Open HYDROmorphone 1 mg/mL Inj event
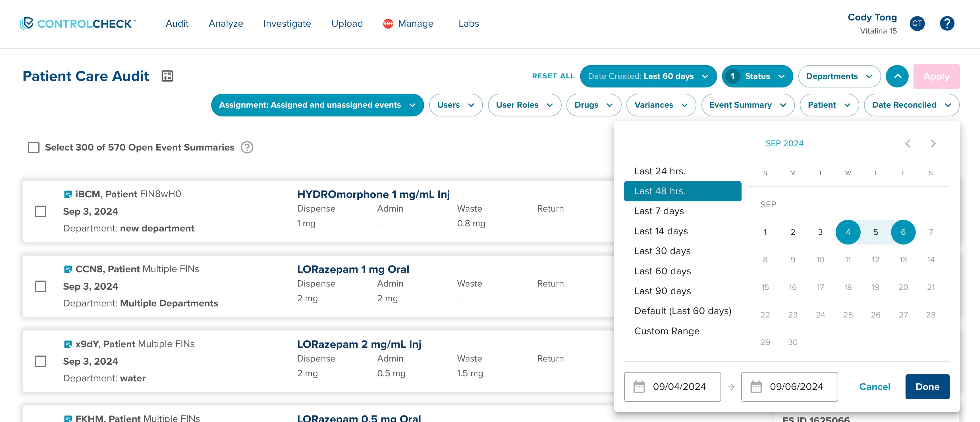The height and width of the screenshot is (422, 980). (373, 194)
